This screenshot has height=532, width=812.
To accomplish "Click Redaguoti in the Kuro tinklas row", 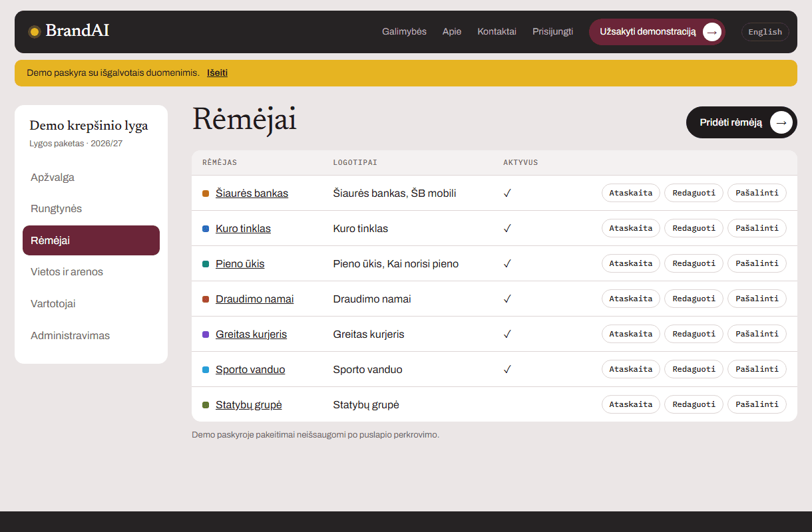I will pos(694,228).
